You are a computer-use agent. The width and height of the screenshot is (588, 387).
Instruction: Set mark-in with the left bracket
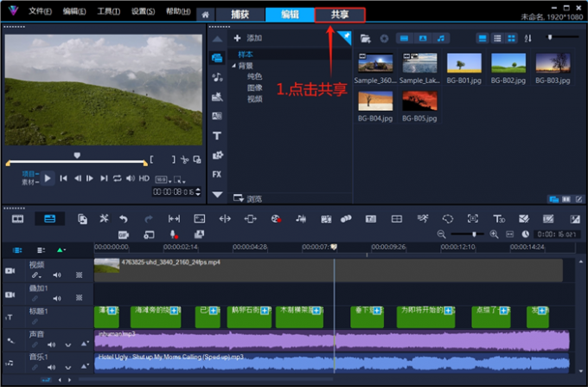click(151, 159)
